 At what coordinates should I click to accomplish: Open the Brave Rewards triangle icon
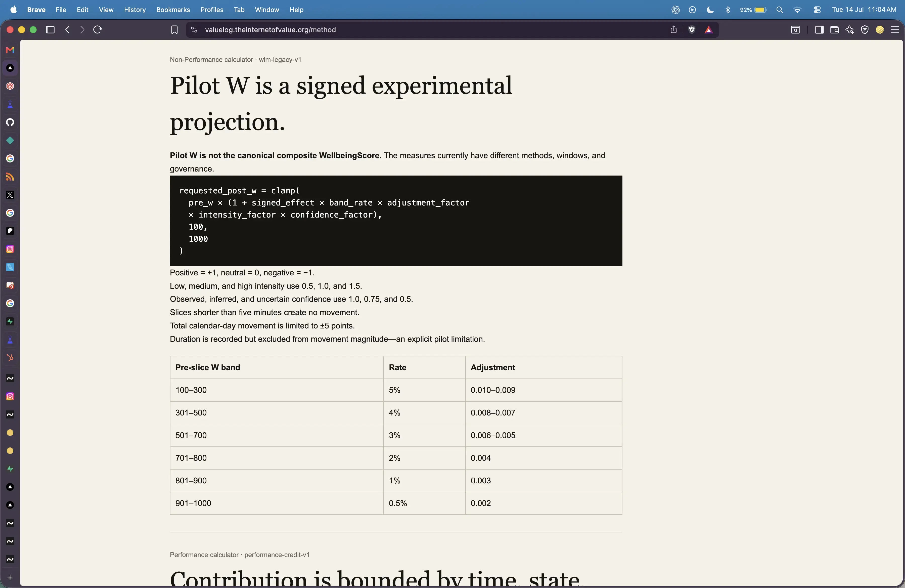(x=708, y=30)
